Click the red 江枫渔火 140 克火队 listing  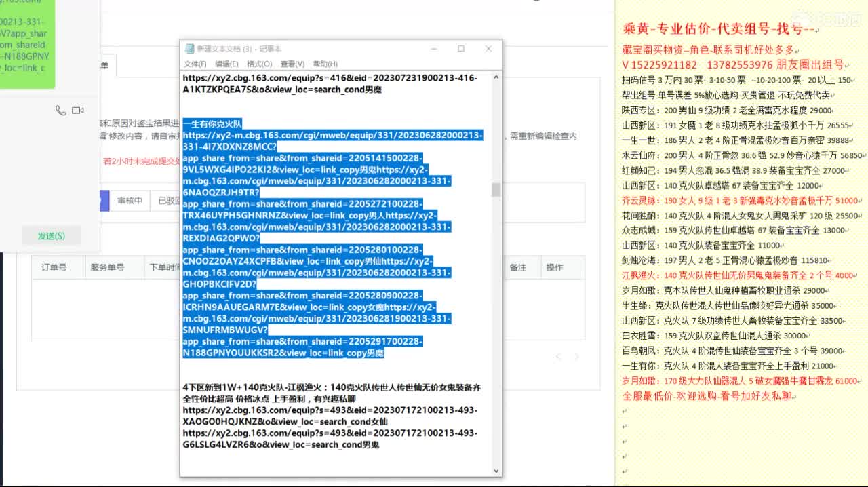[738, 275]
